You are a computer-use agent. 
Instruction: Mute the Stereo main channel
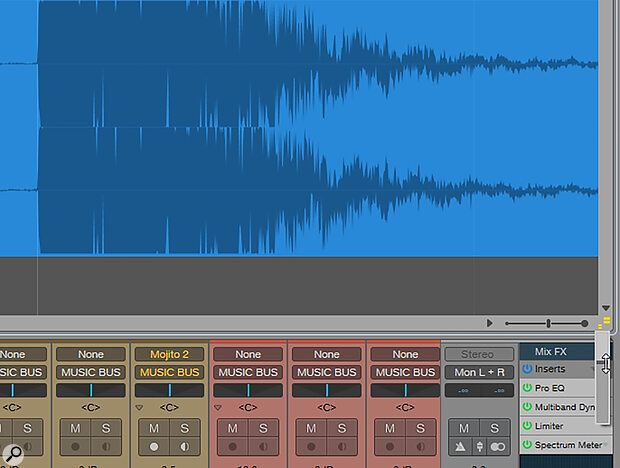[x=463, y=428]
